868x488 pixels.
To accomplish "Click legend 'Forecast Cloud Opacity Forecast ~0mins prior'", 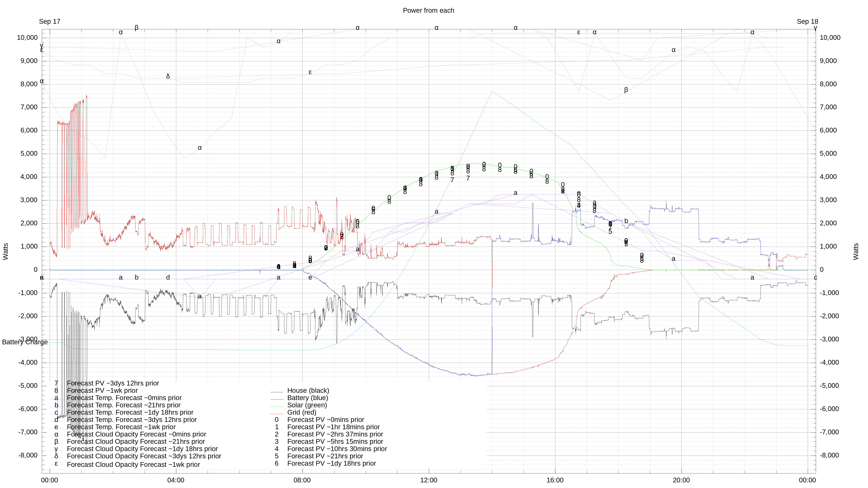I will [136, 434].
